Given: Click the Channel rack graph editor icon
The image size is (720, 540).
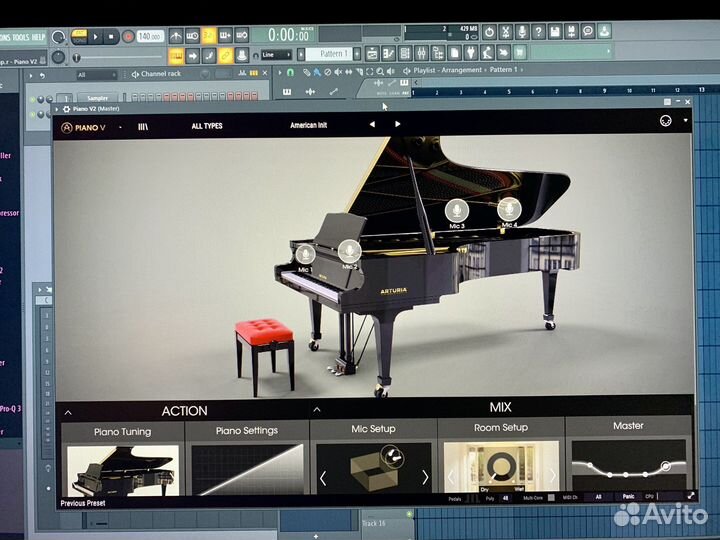Looking at the screenshot, I should tap(242, 73).
